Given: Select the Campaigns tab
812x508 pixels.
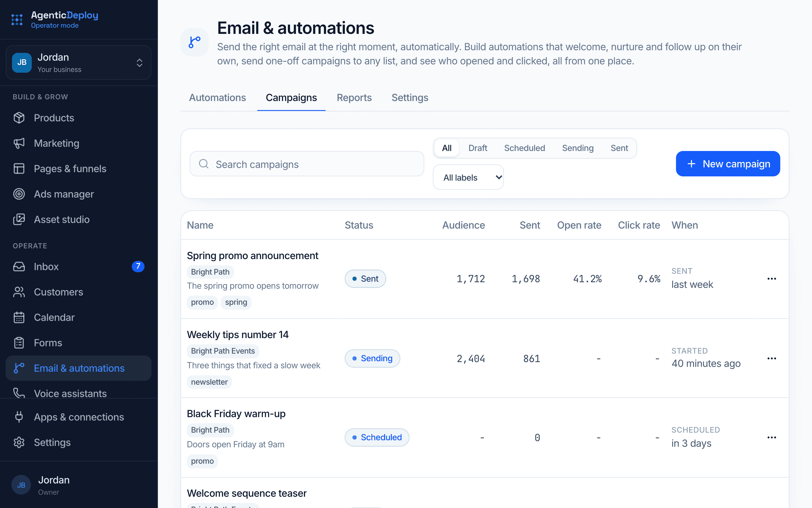Looking at the screenshot, I should [x=291, y=98].
